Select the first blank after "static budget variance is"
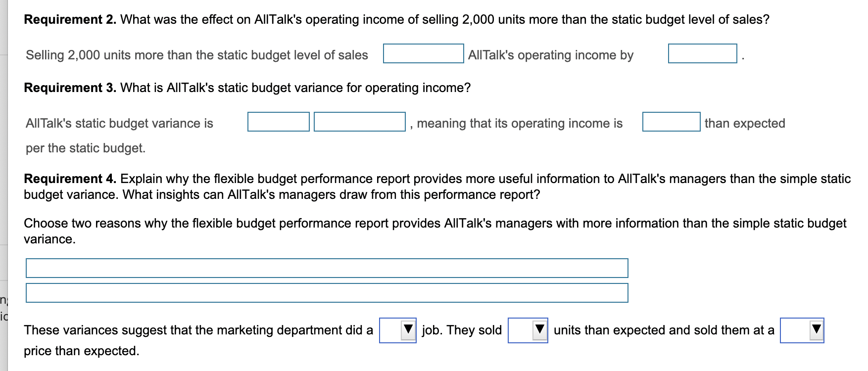 pyautogui.click(x=279, y=121)
